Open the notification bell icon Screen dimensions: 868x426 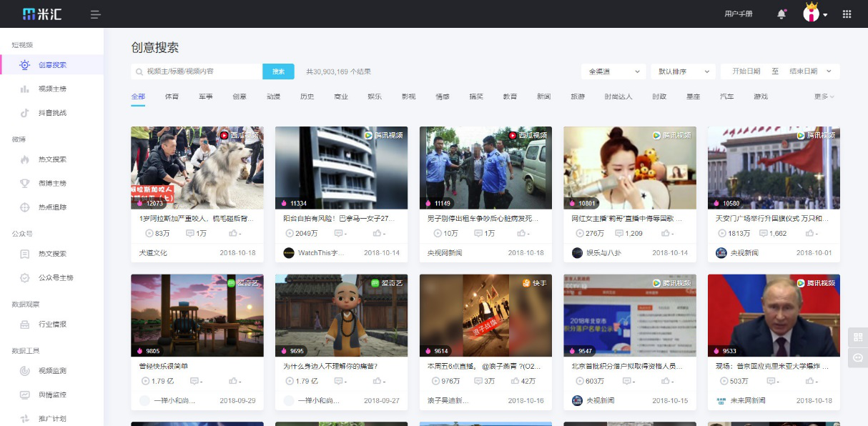tap(780, 13)
